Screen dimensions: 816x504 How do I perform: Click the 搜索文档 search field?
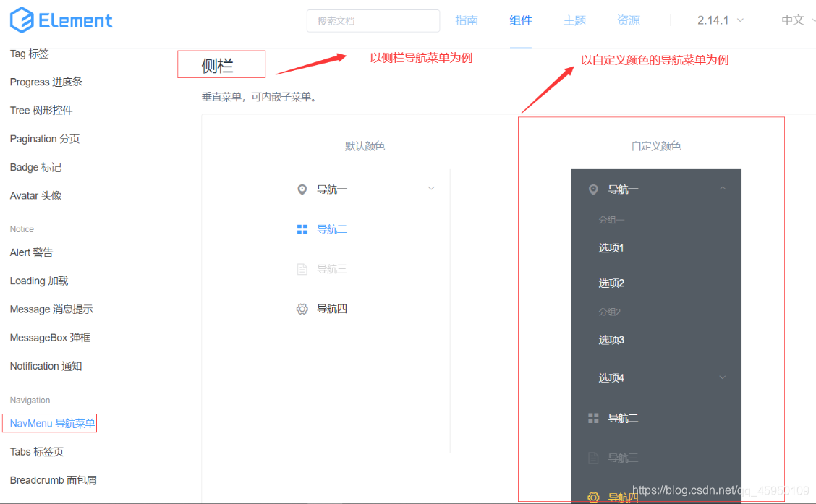tap(373, 20)
